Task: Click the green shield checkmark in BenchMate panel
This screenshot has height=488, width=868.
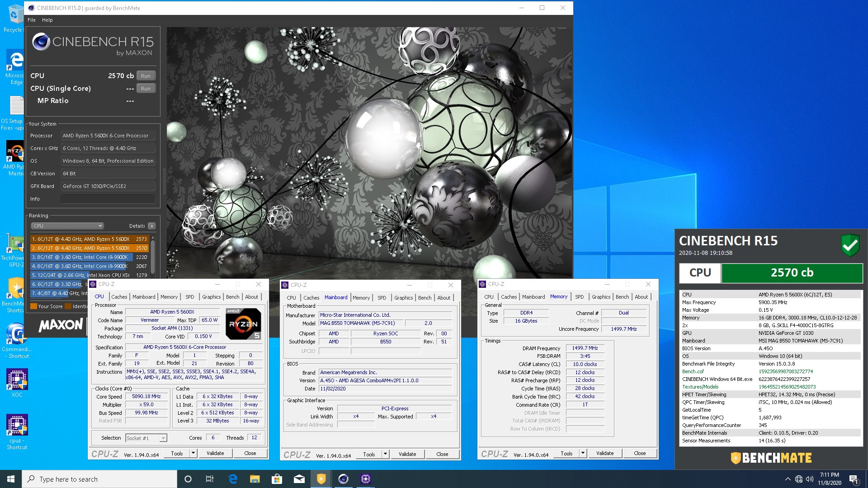Action: (850, 245)
